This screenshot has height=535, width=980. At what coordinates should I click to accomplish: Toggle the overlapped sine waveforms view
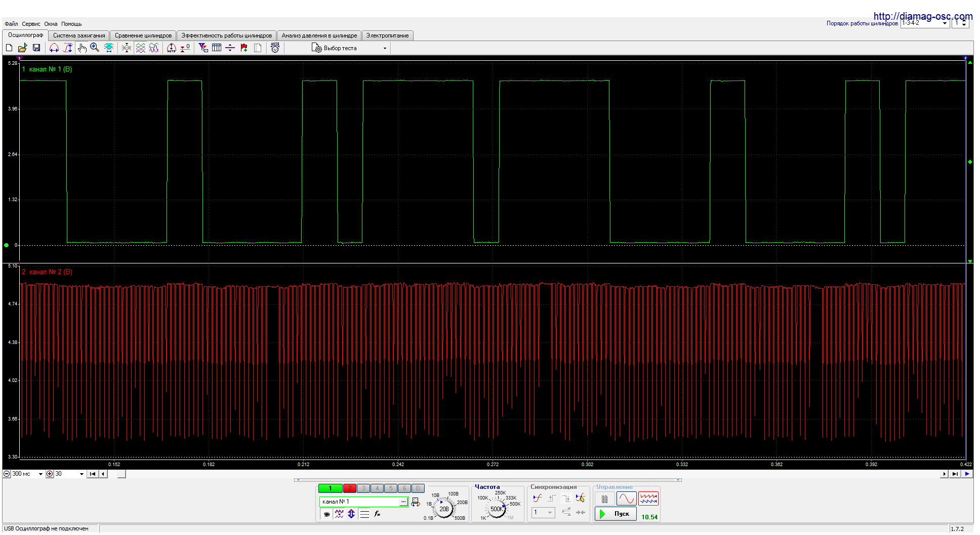[x=154, y=48]
